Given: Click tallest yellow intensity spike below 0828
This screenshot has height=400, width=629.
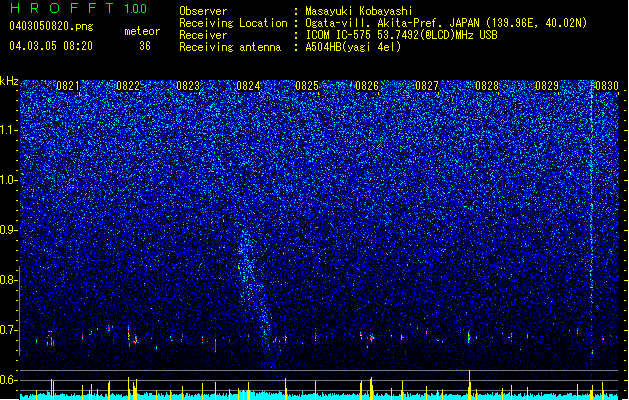Looking at the screenshot, I should [x=469, y=384].
